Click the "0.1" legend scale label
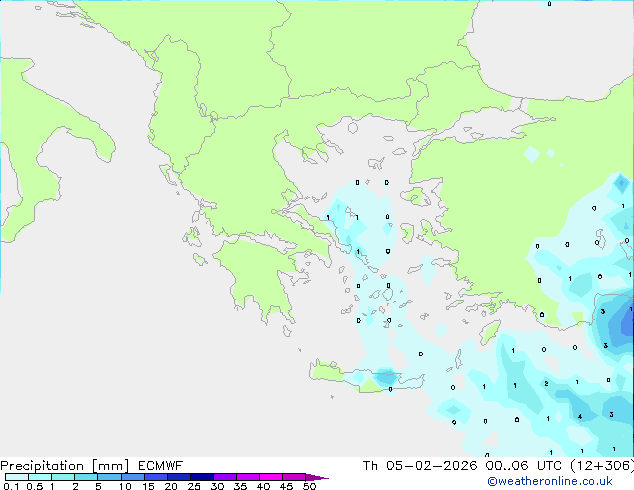 coord(11,486)
